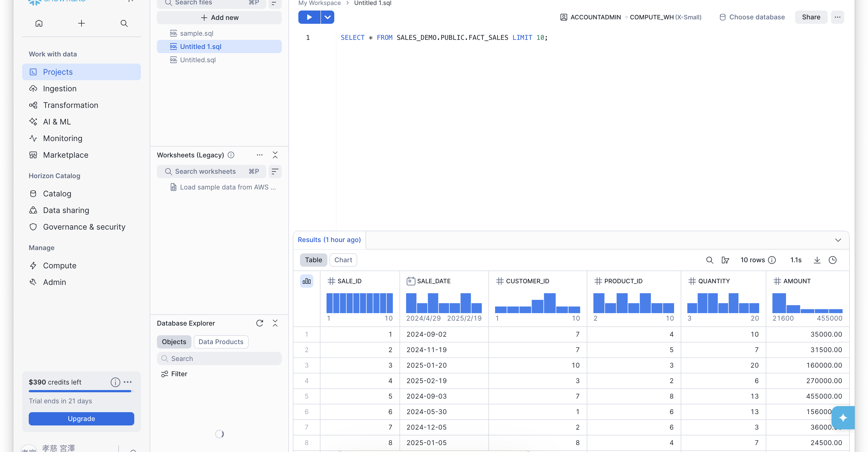Click the Share button
868x452 pixels.
(x=811, y=17)
